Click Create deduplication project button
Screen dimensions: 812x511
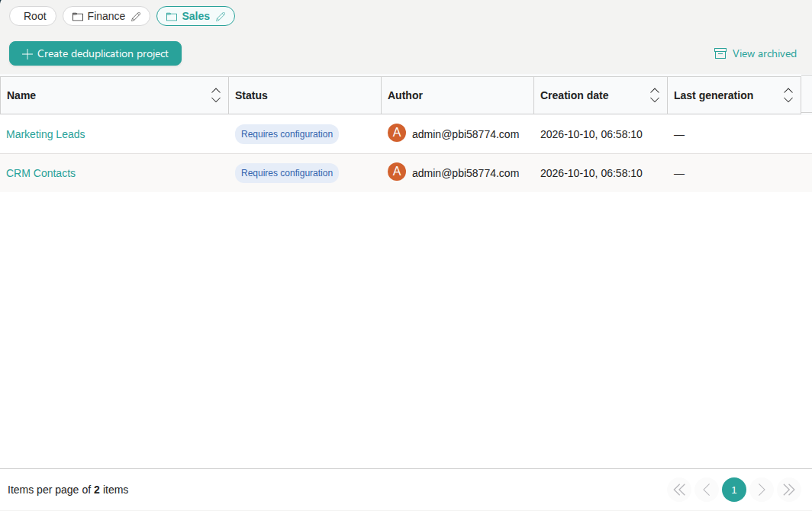(95, 53)
